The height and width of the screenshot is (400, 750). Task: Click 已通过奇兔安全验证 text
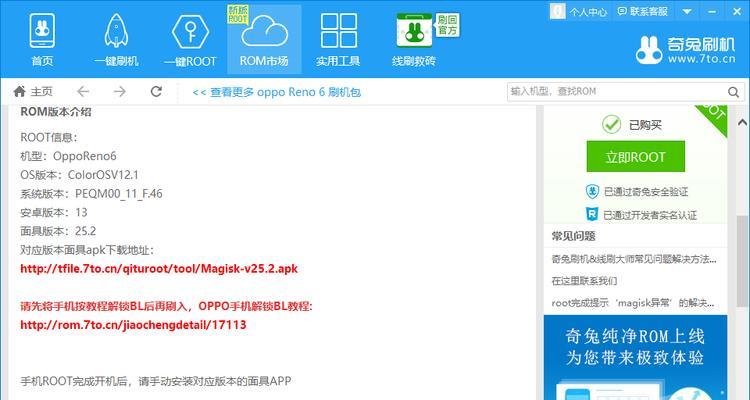click(x=646, y=192)
